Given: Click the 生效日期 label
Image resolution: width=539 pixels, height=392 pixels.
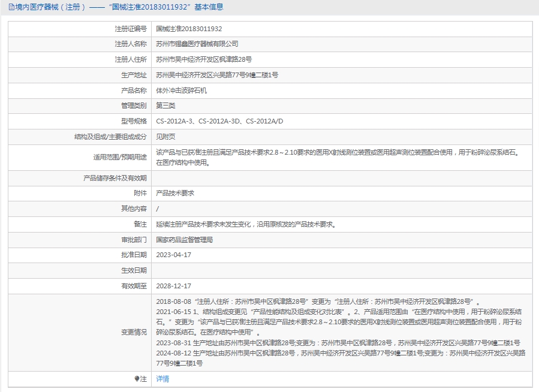Looking at the screenshot, I should [134, 270].
